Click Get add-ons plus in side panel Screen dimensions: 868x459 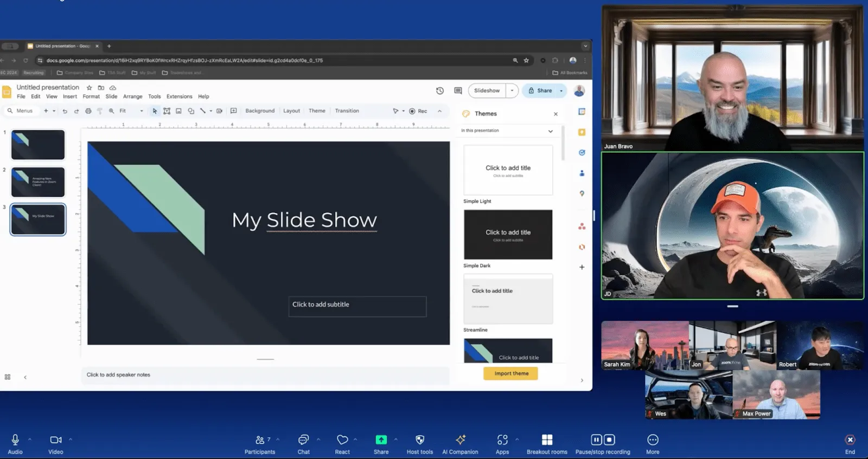coord(582,267)
